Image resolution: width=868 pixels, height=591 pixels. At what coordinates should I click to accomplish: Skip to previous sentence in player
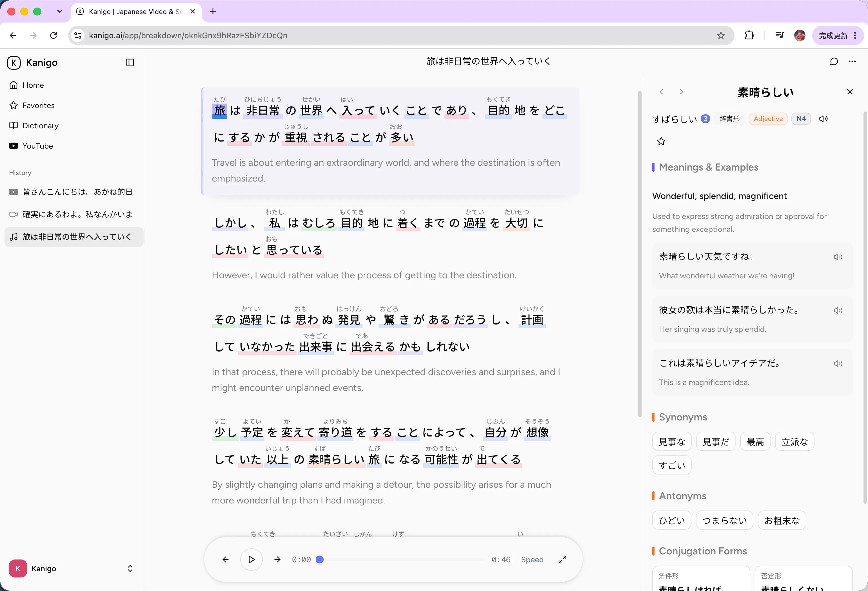(225, 559)
